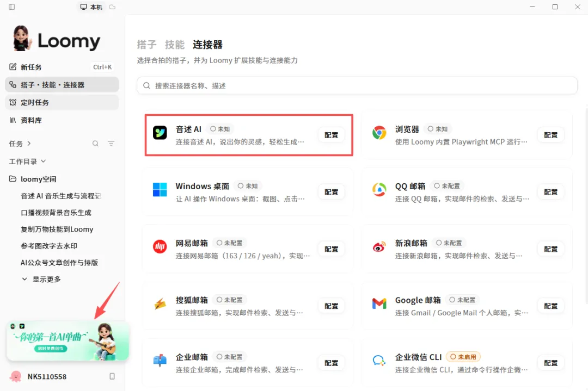
Task: Switch to the 搭子 tab
Action: [146, 45]
